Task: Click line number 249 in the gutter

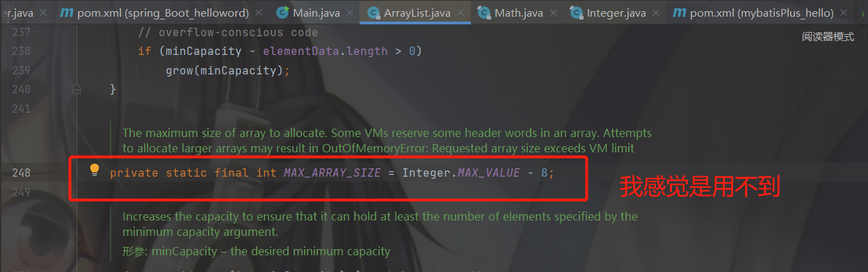Action: tap(21, 191)
